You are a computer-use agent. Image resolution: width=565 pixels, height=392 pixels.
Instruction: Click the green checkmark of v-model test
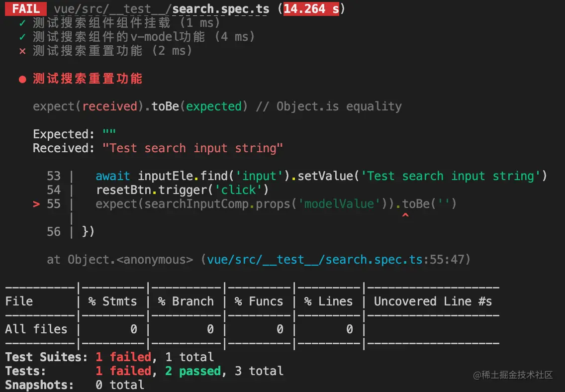point(22,37)
